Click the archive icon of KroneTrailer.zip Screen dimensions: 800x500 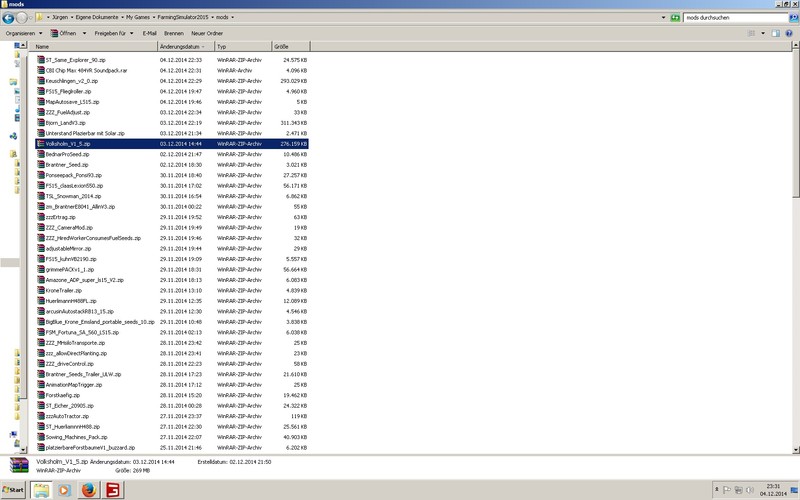pyautogui.click(x=41, y=290)
